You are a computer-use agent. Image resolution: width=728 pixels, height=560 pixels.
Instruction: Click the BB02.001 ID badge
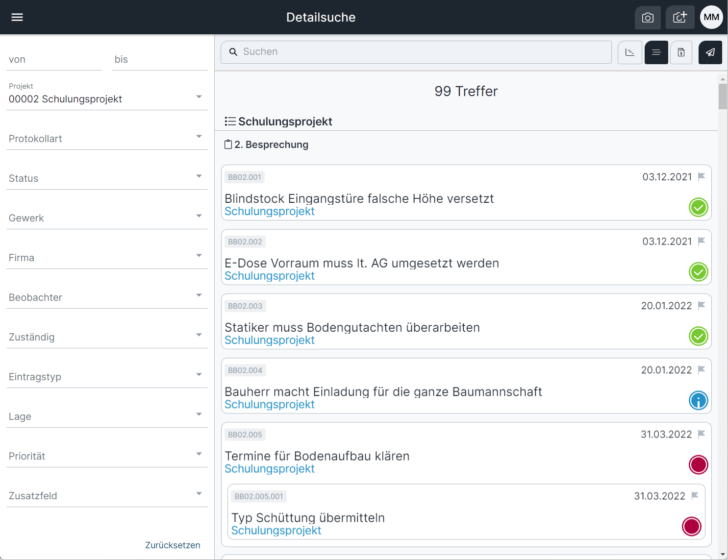coord(245,177)
